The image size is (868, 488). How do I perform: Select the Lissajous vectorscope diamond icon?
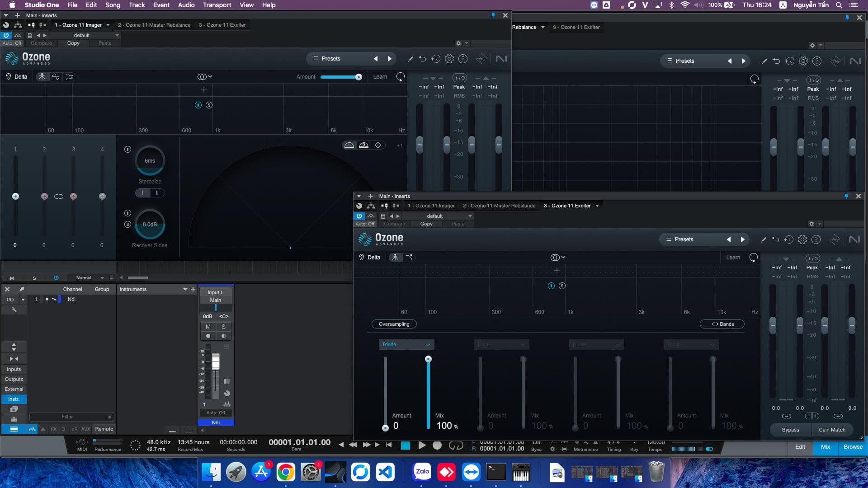point(378,145)
